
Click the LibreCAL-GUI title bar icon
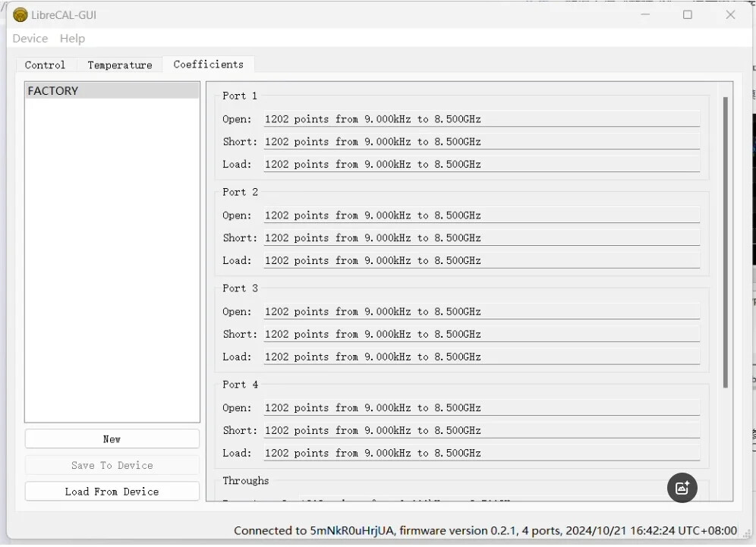tap(19, 14)
